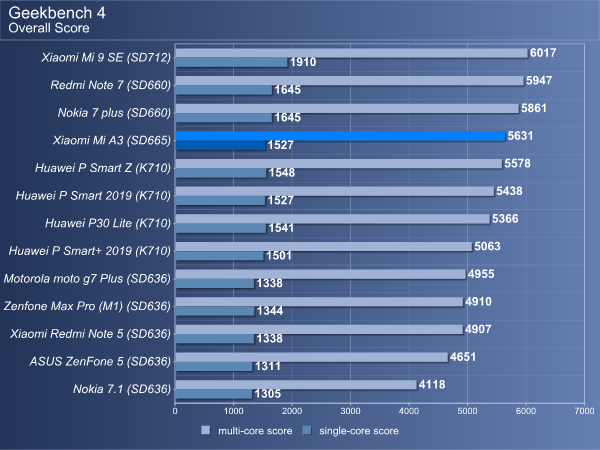Click the multi-core value 4651
This screenshot has width=600, height=450.
click(463, 357)
